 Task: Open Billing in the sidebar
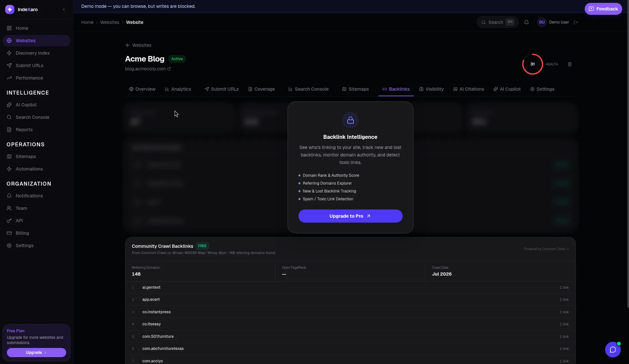point(36,233)
